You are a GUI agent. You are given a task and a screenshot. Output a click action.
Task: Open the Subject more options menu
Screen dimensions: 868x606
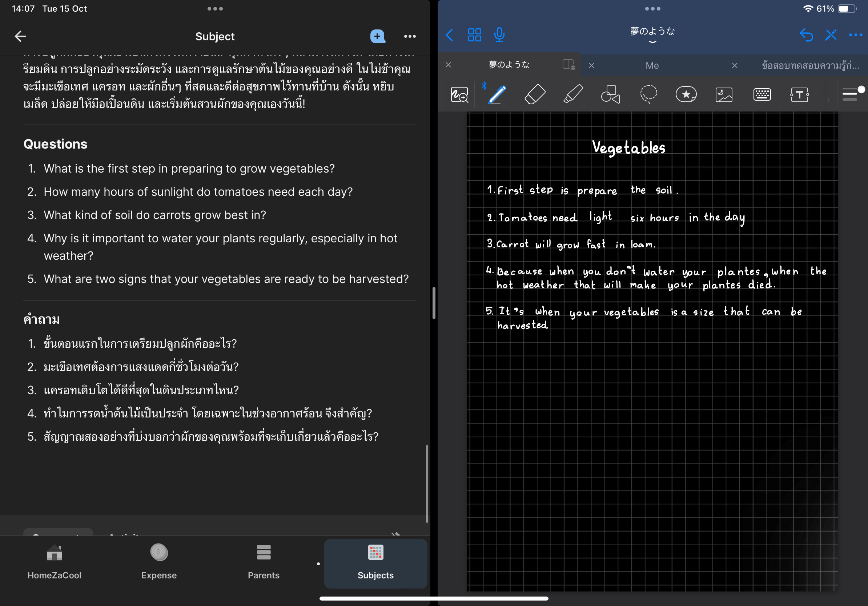point(410,36)
